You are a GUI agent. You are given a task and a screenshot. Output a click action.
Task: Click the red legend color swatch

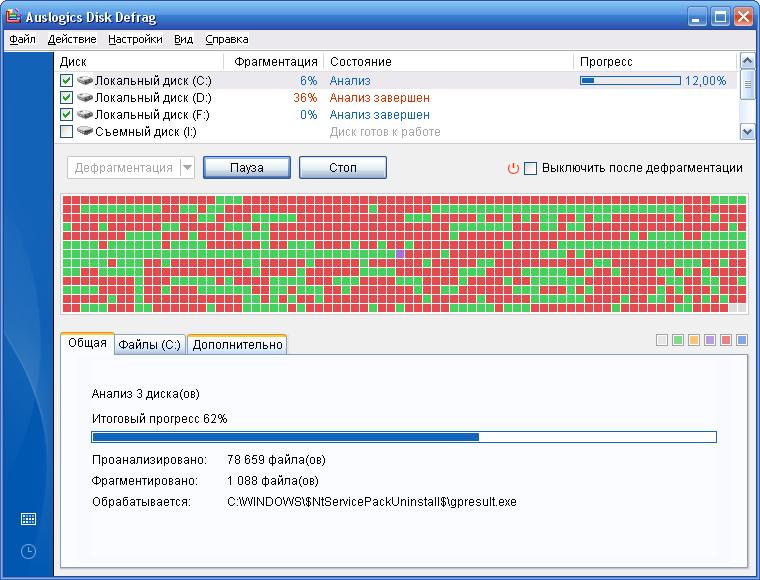tap(726, 340)
